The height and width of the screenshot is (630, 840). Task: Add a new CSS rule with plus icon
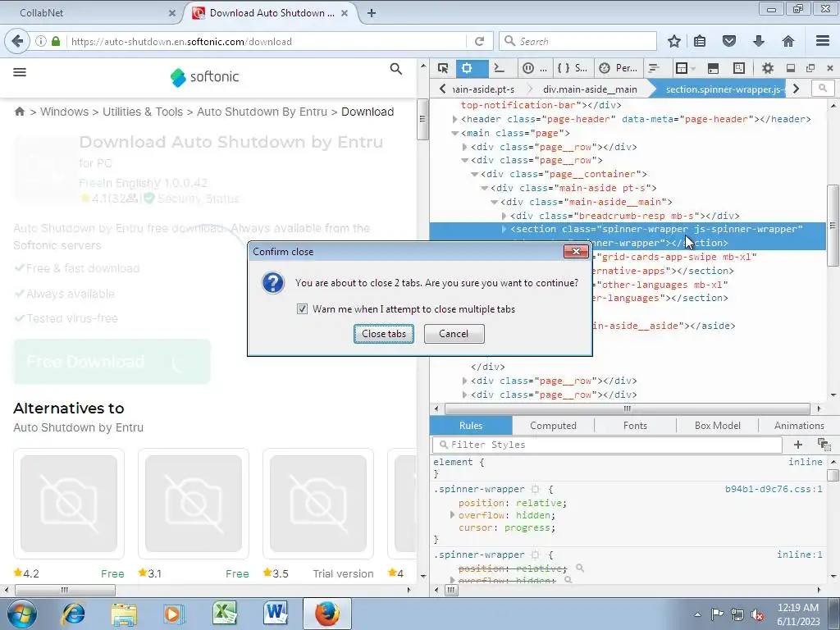click(797, 445)
